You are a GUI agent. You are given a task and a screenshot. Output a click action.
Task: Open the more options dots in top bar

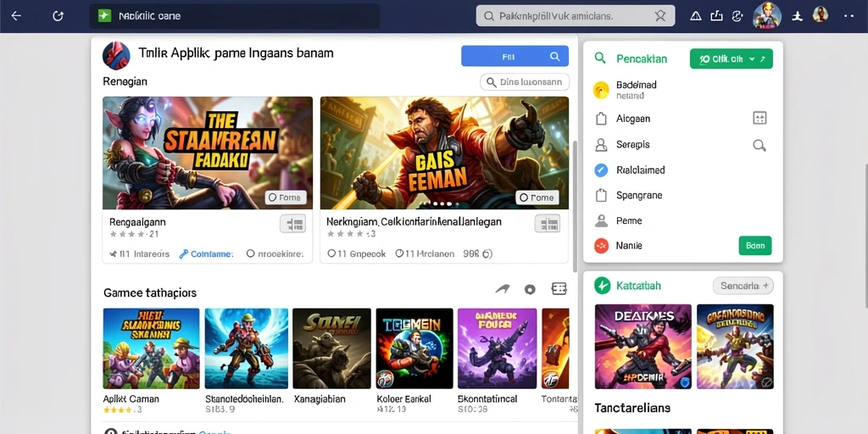849,16
